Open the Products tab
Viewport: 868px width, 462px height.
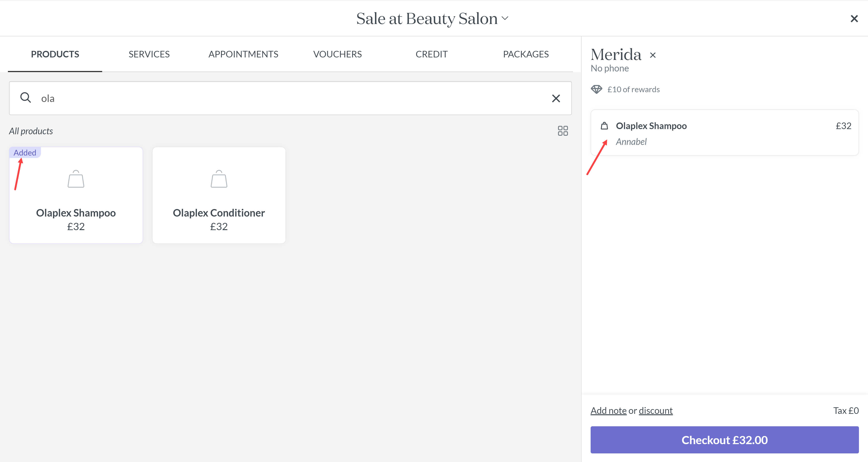55,54
